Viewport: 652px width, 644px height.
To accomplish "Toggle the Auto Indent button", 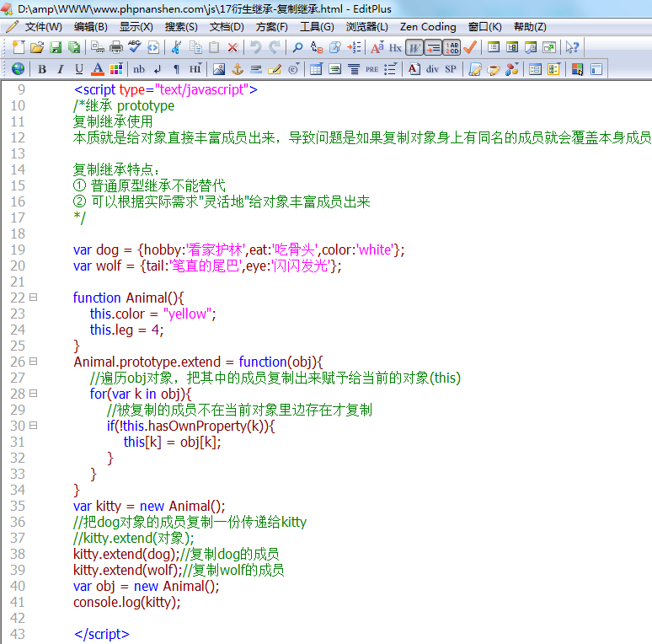I will tap(433, 48).
